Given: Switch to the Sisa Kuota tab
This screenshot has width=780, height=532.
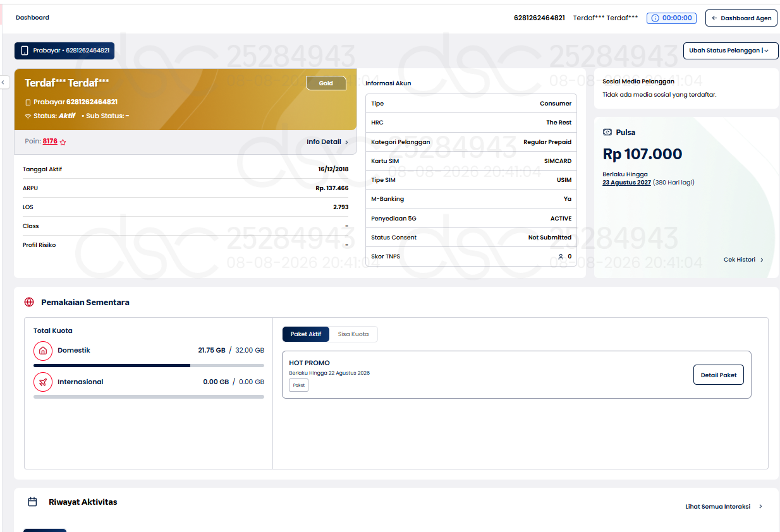Looking at the screenshot, I should [x=353, y=334].
